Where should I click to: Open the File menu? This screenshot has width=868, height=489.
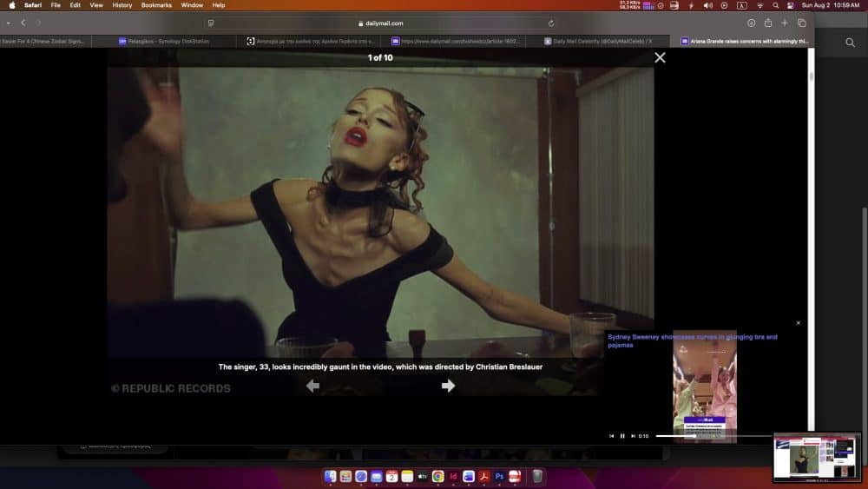click(56, 5)
